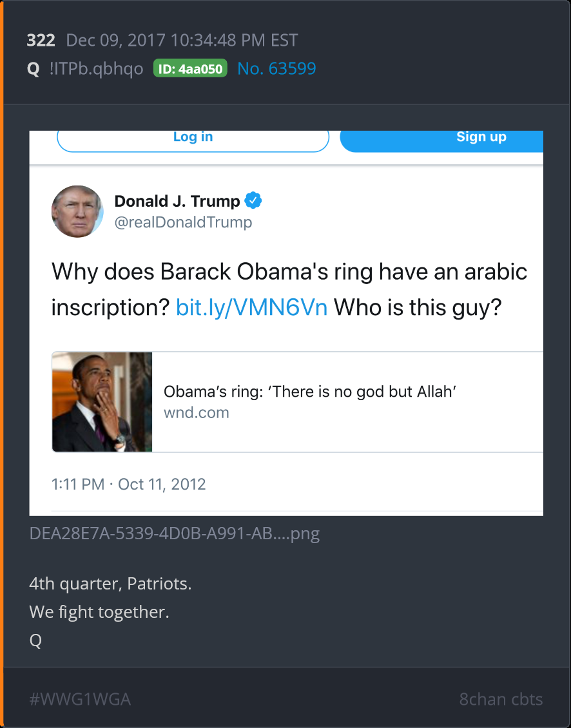The width and height of the screenshot is (571, 728).
Task: Click the green ID 4aa050 badge
Action: 190,69
